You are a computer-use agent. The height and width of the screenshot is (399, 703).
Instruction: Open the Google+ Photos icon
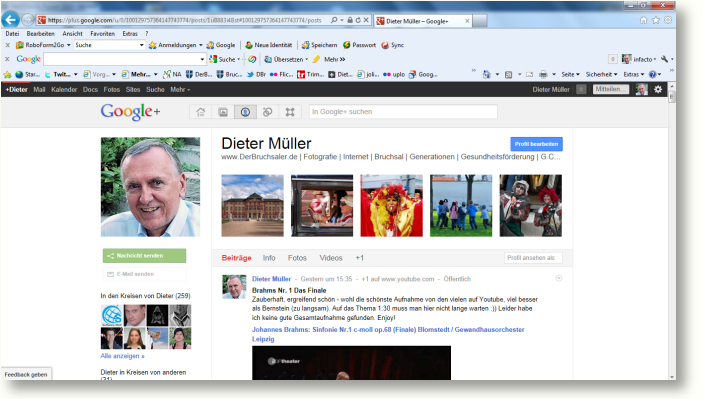pyautogui.click(x=223, y=112)
